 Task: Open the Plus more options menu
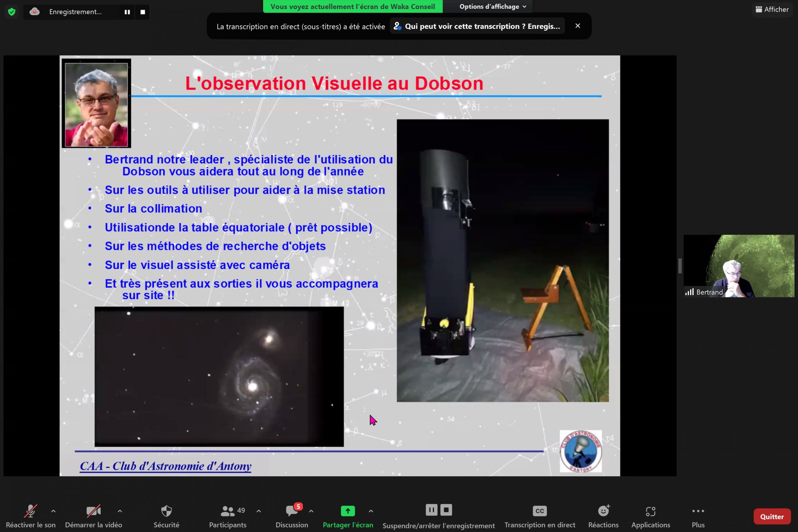point(698,516)
